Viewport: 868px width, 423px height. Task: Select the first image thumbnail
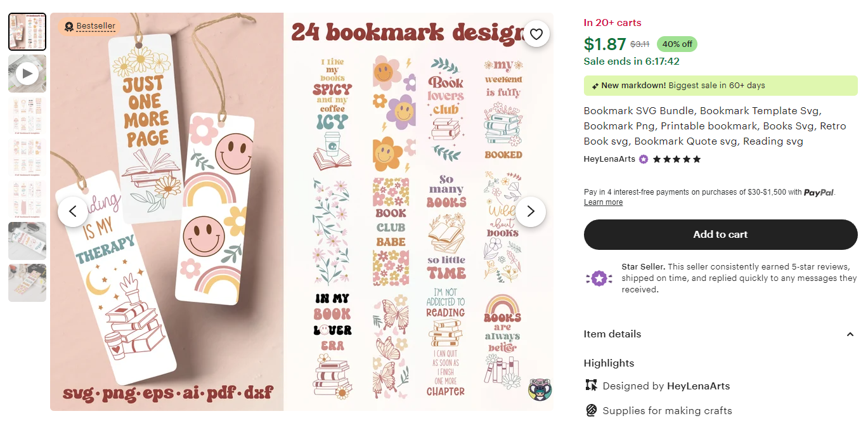(x=27, y=32)
